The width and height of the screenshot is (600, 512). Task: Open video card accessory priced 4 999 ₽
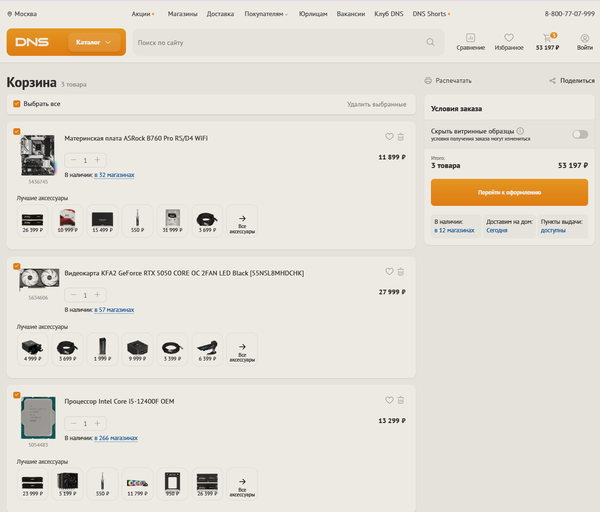coord(33,349)
